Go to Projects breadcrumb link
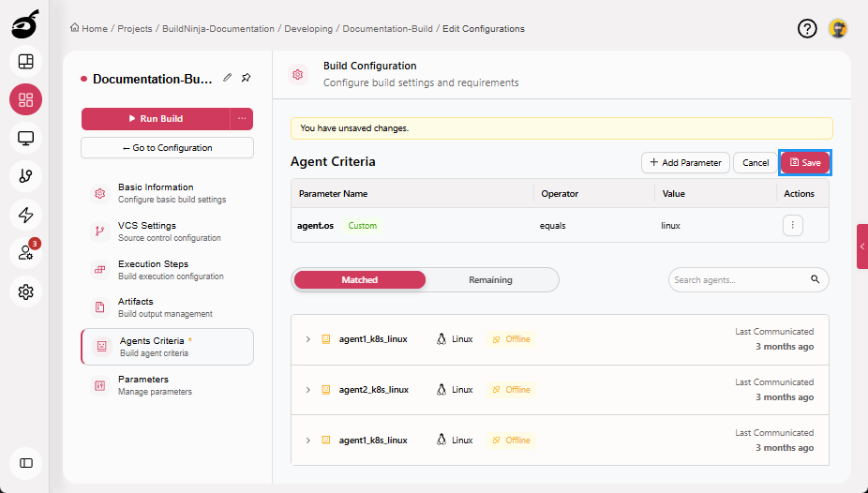The width and height of the screenshot is (868, 493). click(x=135, y=28)
